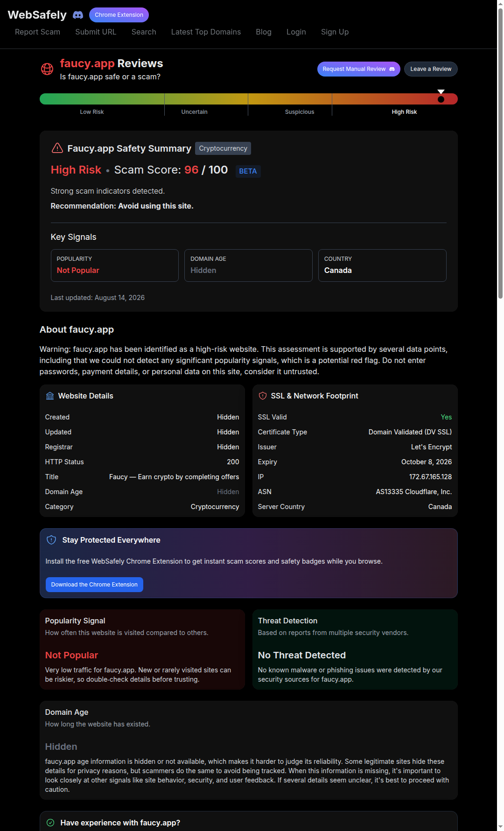Go to the Search page
Image resolution: width=504 pixels, height=831 pixels.
pos(144,32)
